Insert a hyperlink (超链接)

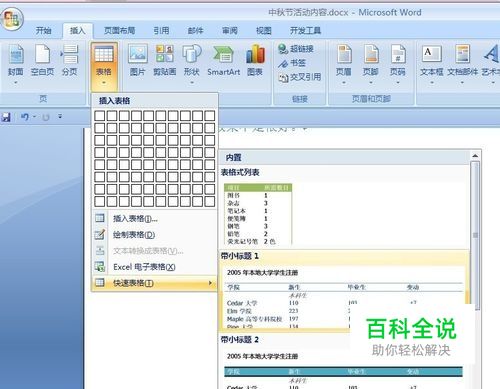pyautogui.click(x=296, y=49)
